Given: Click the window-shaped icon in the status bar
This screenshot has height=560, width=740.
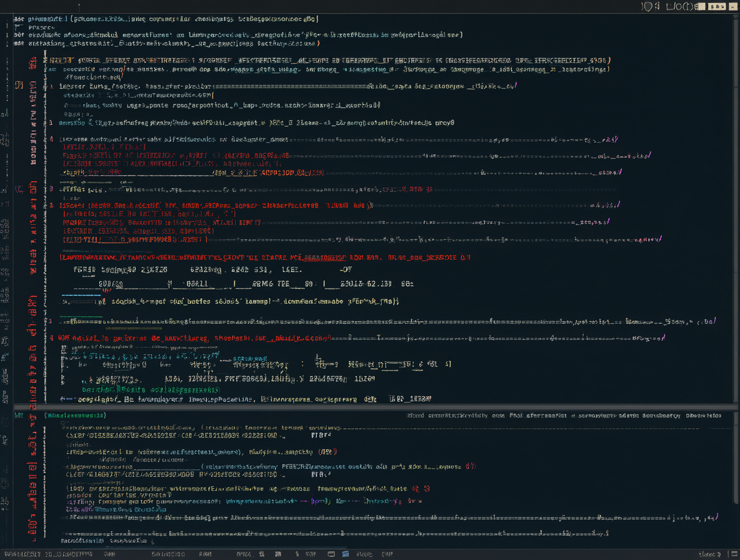Looking at the screenshot, I should click(x=331, y=554).
